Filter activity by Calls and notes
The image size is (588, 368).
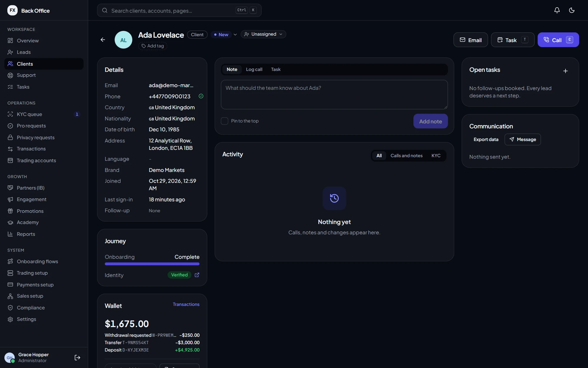pos(406,156)
